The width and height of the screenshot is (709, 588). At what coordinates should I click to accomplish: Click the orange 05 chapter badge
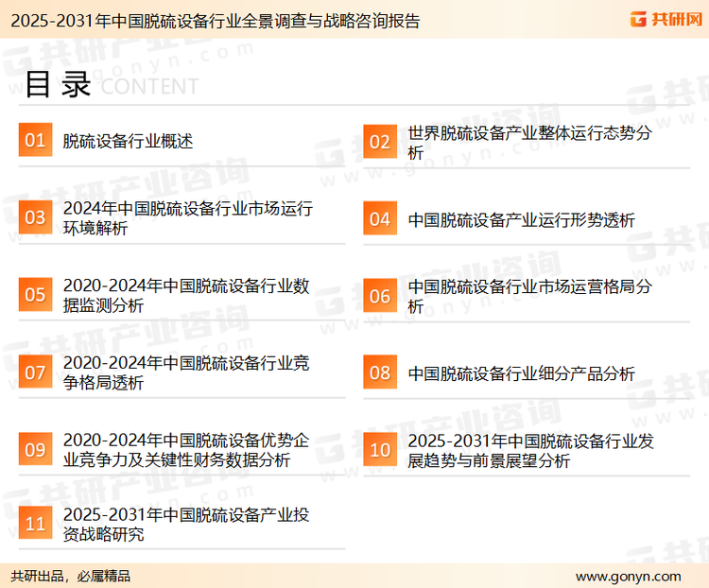(35, 294)
